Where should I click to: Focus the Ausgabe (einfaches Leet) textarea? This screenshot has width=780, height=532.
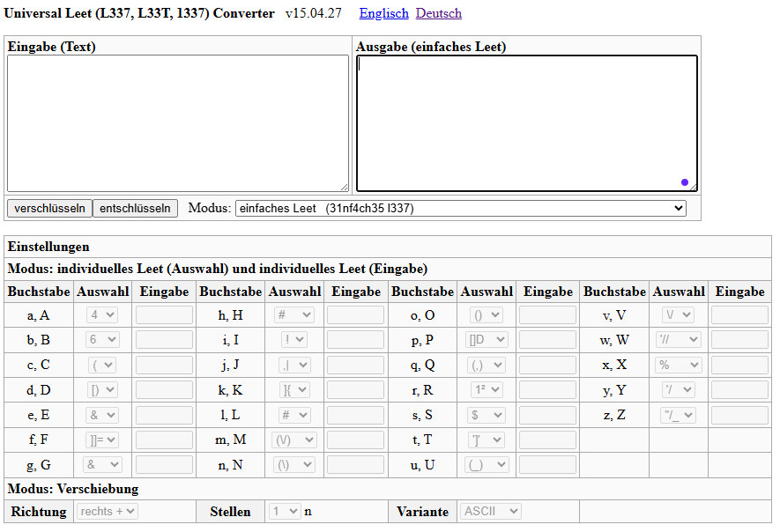pyautogui.click(x=527, y=123)
